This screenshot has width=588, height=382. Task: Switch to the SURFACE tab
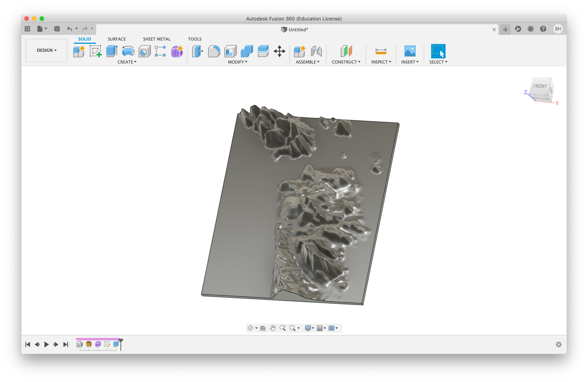[117, 39]
